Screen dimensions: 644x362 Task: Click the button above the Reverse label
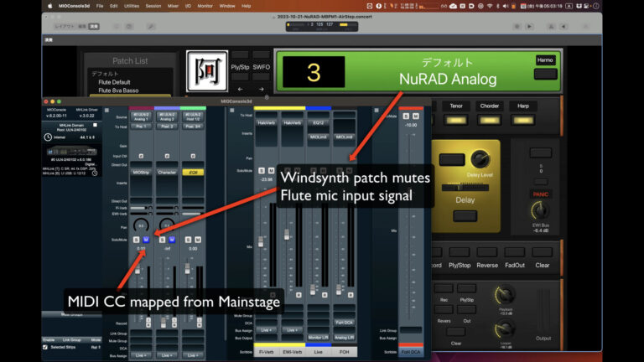[x=487, y=252]
